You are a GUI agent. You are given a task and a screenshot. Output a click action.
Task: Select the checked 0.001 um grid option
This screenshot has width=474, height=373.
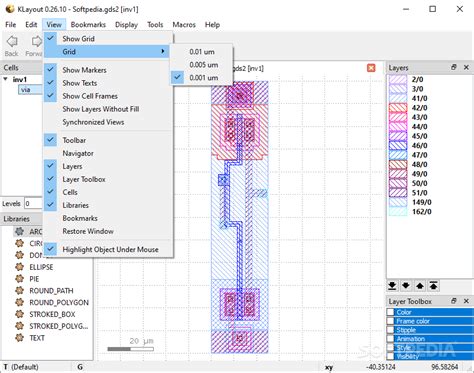[201, 78]
